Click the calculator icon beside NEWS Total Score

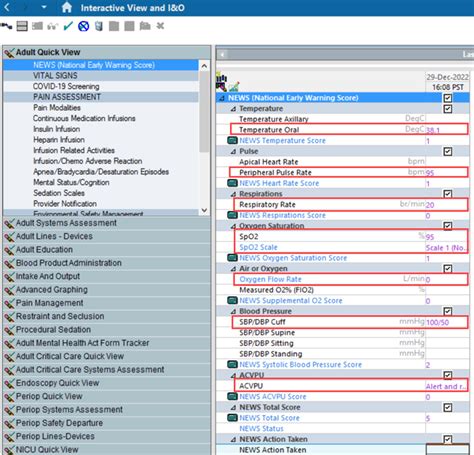click(x=232, y=418)
